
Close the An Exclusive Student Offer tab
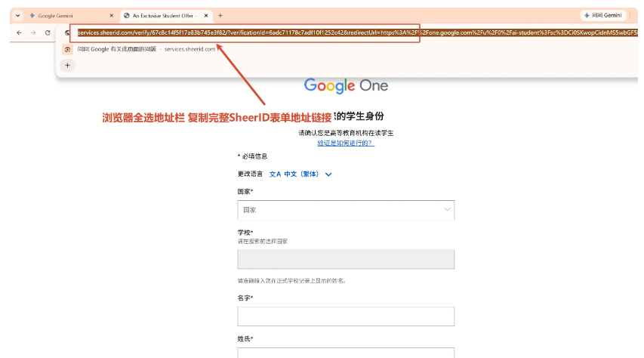click(x=206, y=16)
